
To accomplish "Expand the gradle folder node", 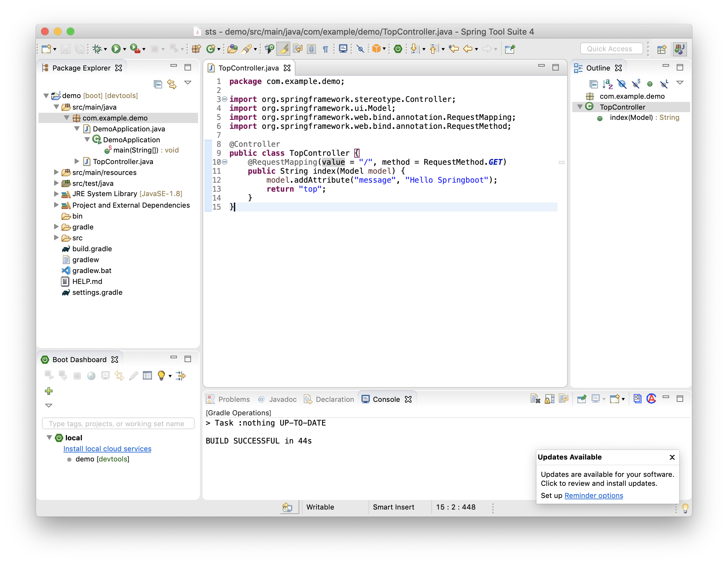I will (x=56, y=227).
